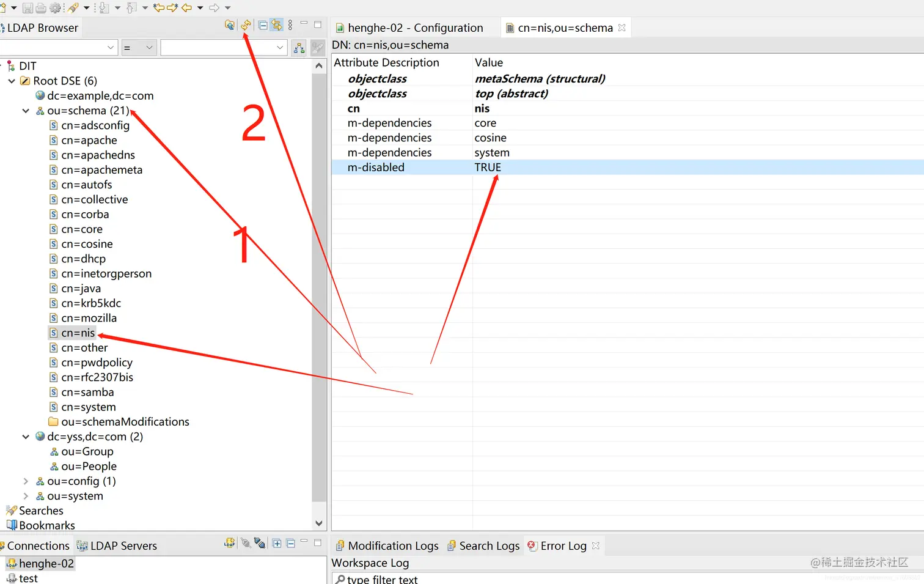Go to next edit location arrow
Viewport: 924px width, 584px height.
pyautogui.click(x=172, y=8)
